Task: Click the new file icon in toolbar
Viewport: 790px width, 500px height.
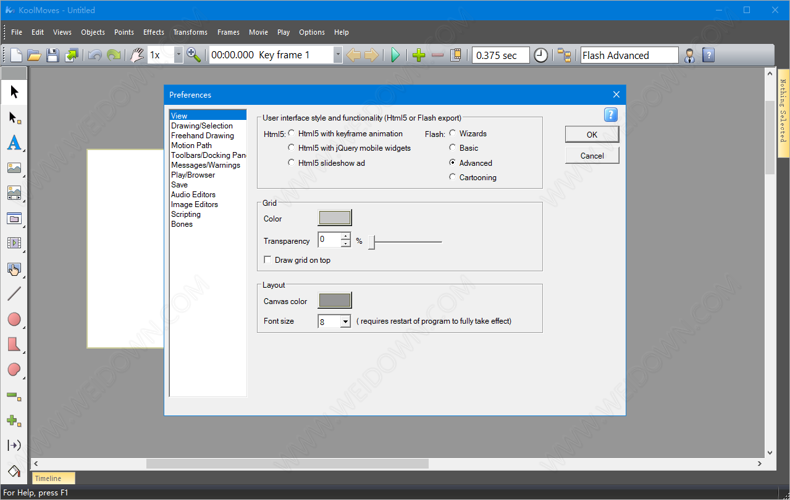Action: coord(16,56)
